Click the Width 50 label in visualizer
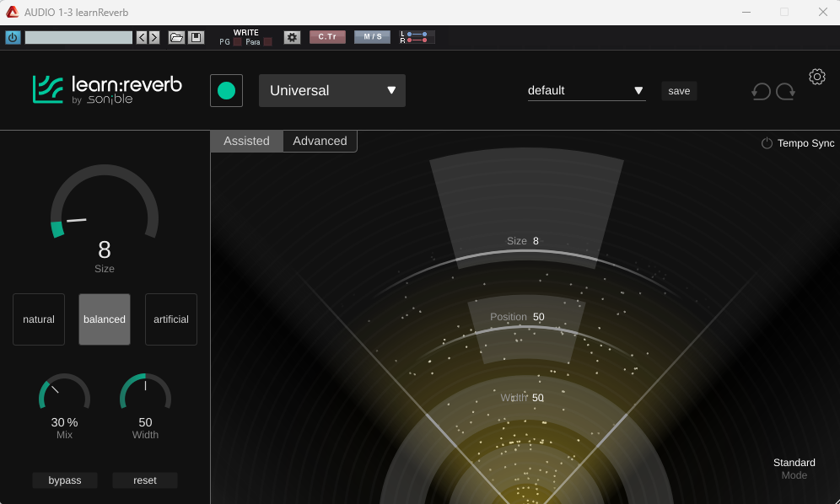The height and width of the screenshot is (504, 840). coord(522,398)
